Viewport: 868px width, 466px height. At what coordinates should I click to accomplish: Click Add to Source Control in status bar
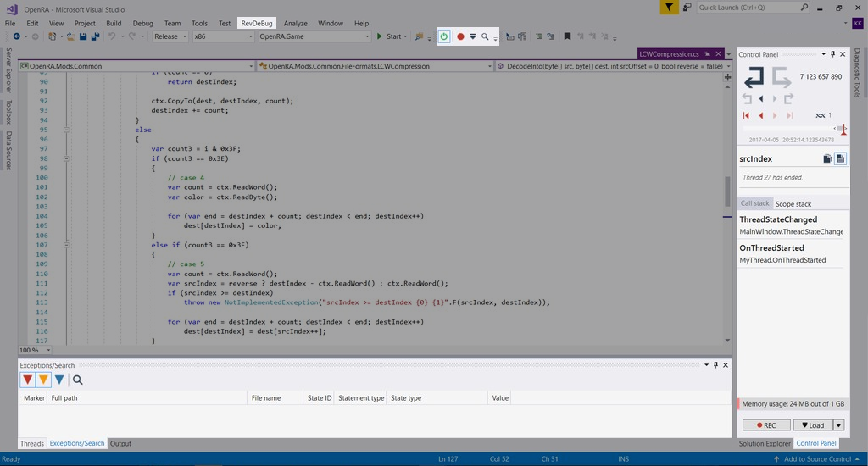point(816,459)
